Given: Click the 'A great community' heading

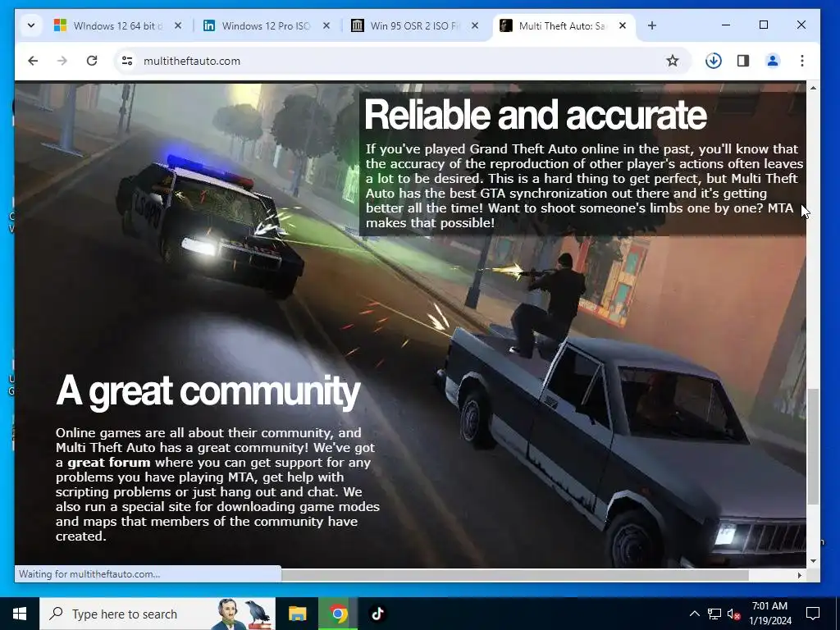Looking at the screenshot, I should [208, 391].
